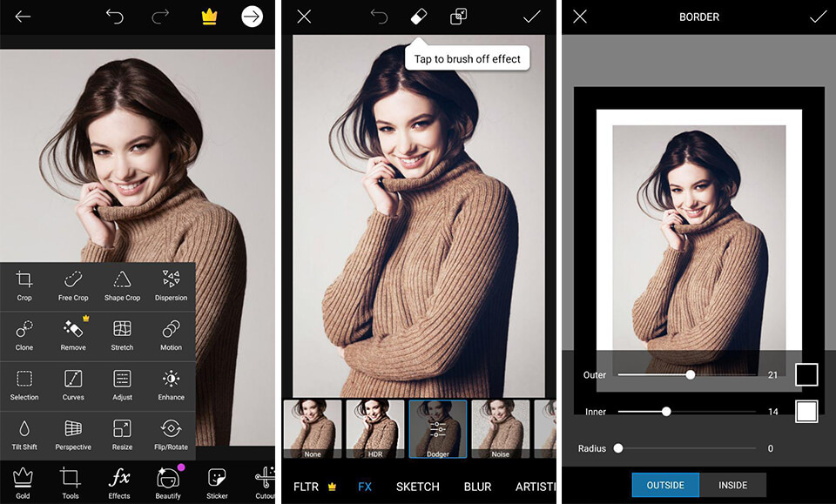
Task: Tap the Flip/Rotate tool
Action: tap(171, 429)
